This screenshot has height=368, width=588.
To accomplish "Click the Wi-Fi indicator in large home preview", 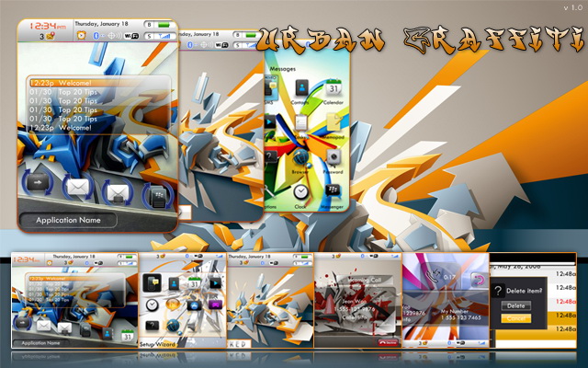I will pos(130,36).
